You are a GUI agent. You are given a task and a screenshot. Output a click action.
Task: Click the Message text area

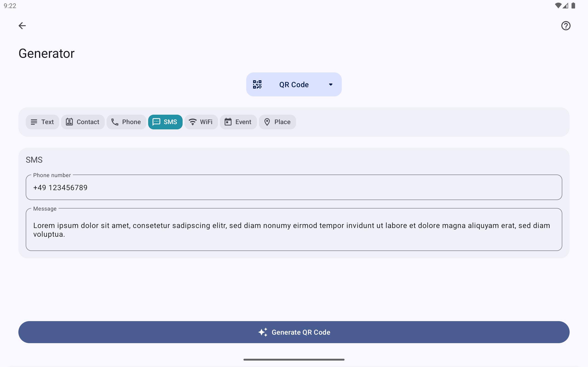pyautogui.click(x=294, y=230)
